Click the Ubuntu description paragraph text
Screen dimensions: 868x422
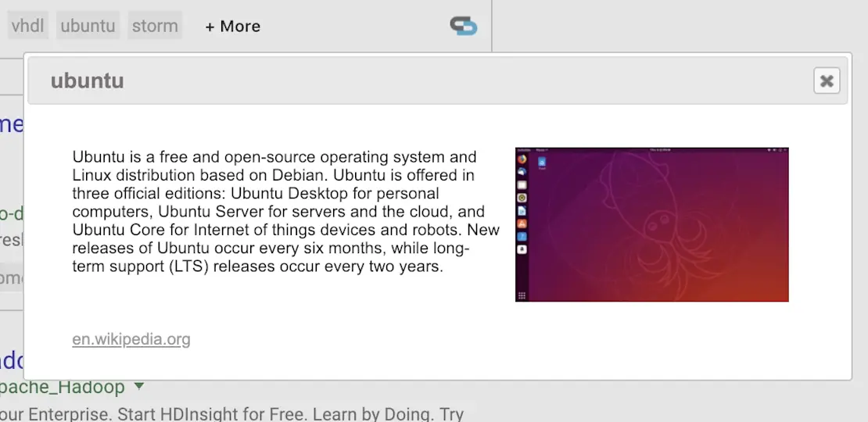[x=285, y=211]
